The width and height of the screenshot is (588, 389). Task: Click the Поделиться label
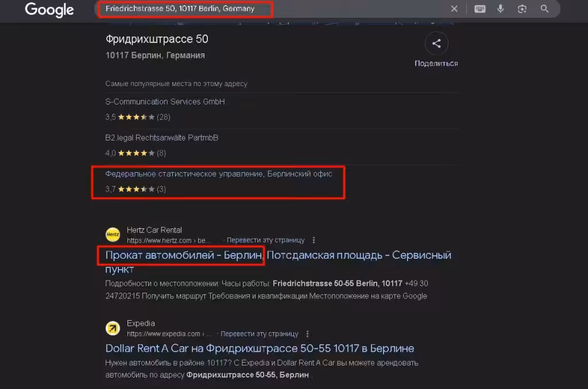click(436, 63)
